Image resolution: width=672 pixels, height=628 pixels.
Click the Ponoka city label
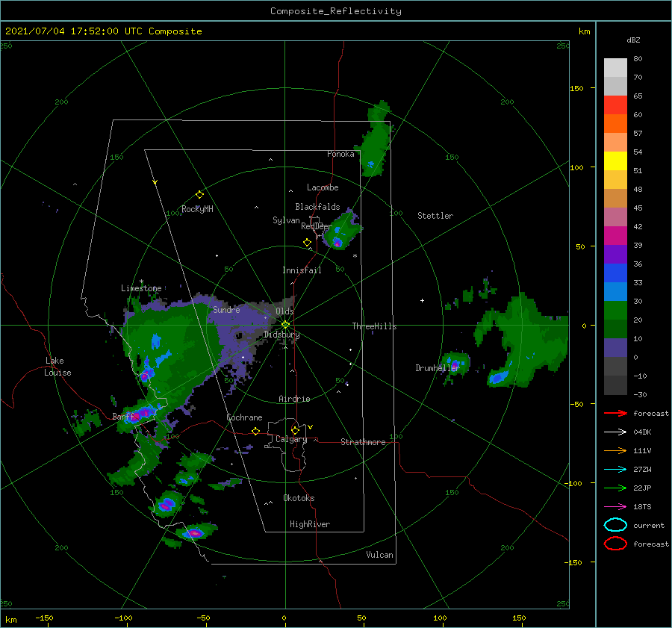[x=340, y=154]
